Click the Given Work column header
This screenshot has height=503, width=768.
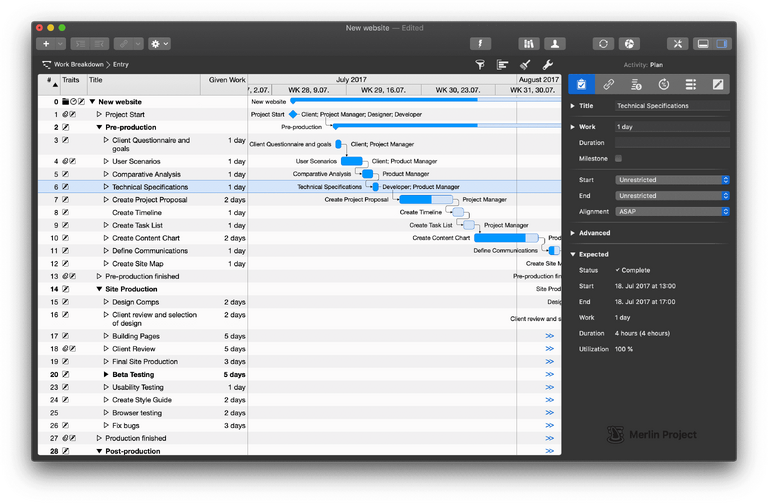(226, 79)
